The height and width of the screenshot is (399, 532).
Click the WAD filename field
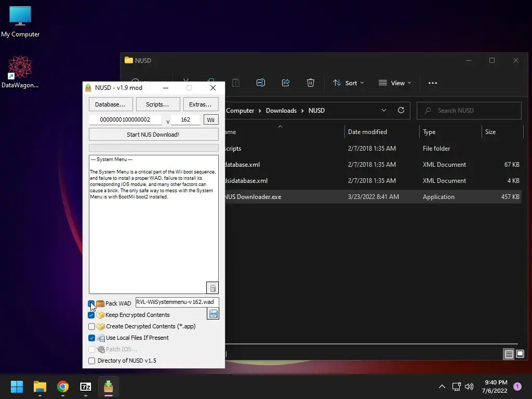tap(177, 302)
